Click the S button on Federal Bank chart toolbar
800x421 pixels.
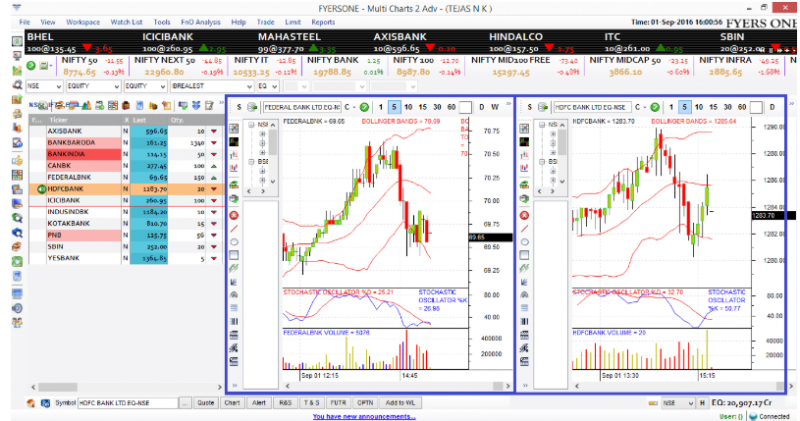click(239, 107)
